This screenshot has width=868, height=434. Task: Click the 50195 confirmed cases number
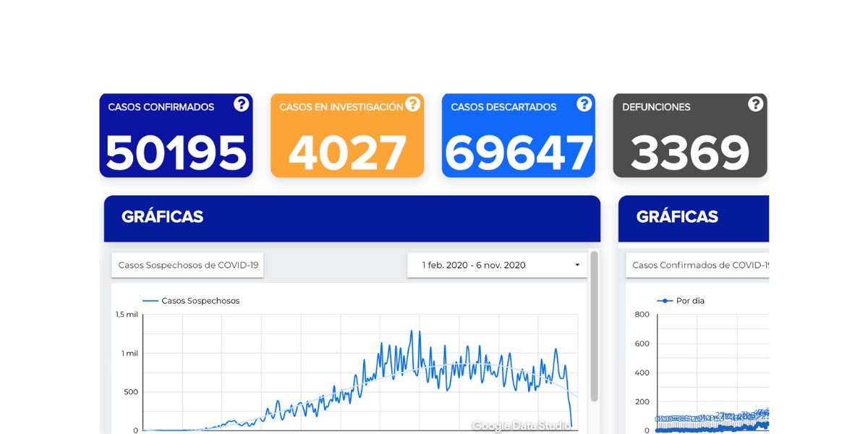[x=176, y=153]
